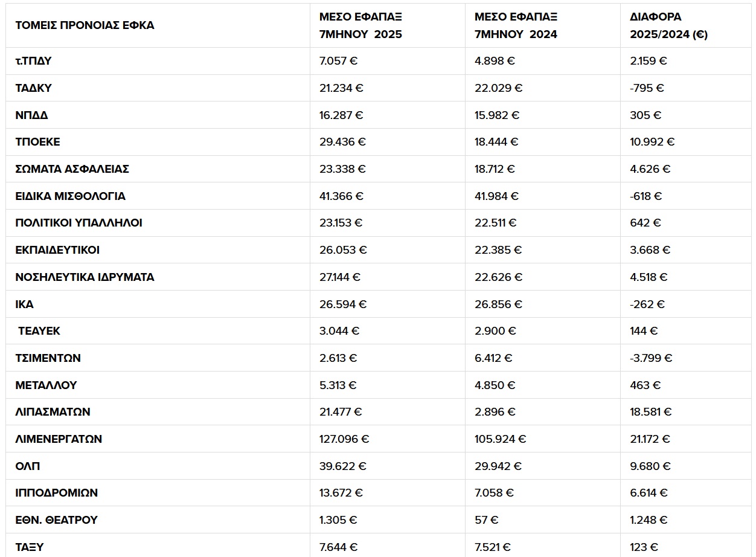Select the ΠΟΛΙΤΙΚΟΙ ΥΠΑΛΛΗΛΟΙ row label
The height and width of the screenshot is (557, 756).
[78, 223]
